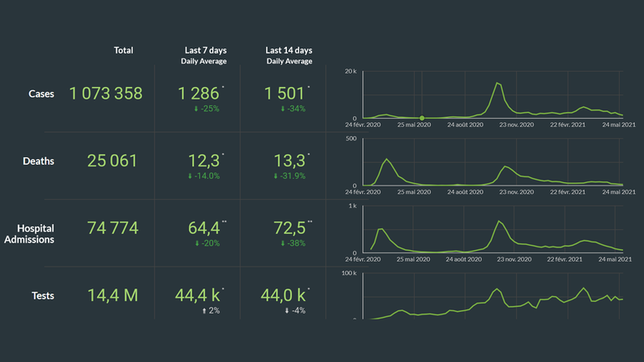Click the first peak on Deaths chart

click(x=386, y=159)
